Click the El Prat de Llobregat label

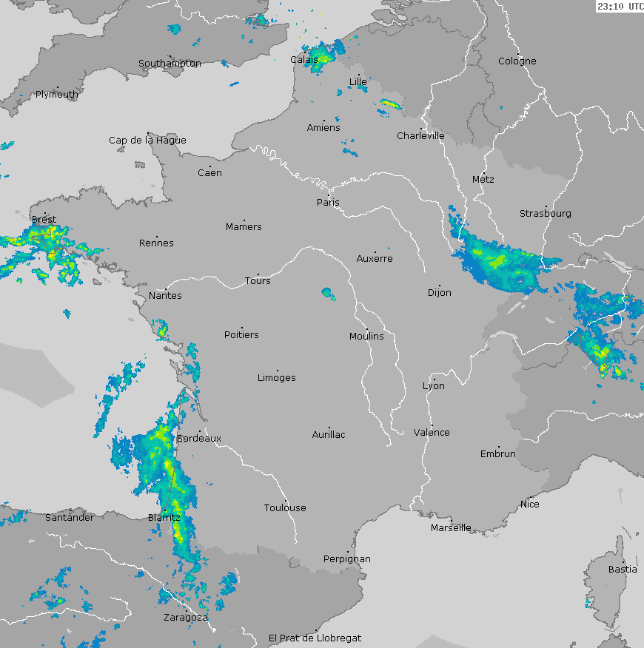(x=315, y=638)
